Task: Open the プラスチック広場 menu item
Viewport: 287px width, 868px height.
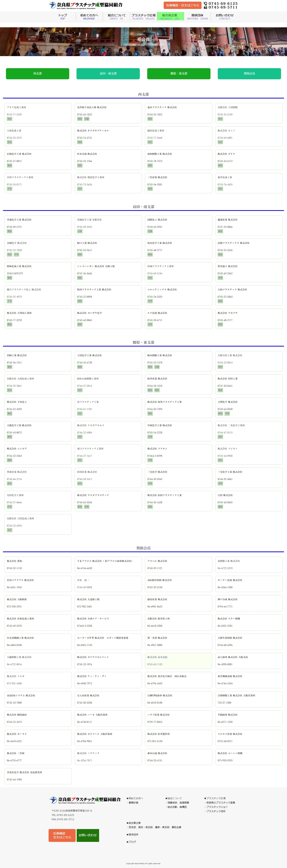Action: click(x=143, y=17)
